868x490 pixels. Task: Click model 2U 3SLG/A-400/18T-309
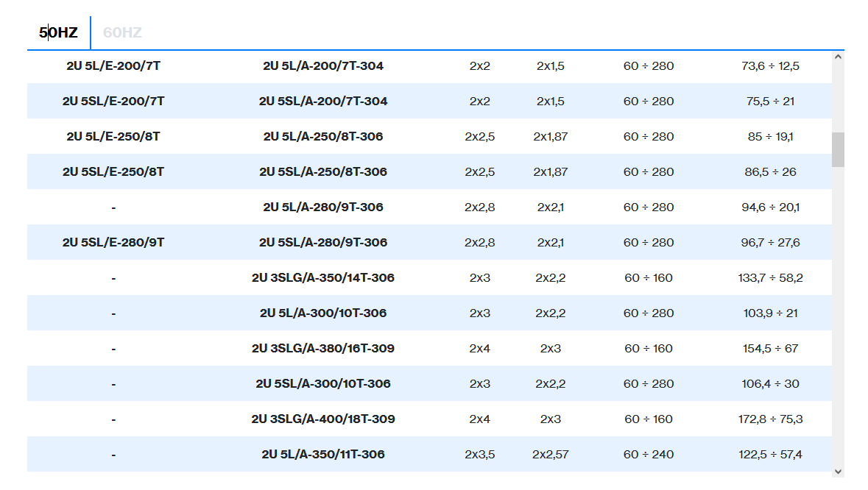click(x=323, y=419)
